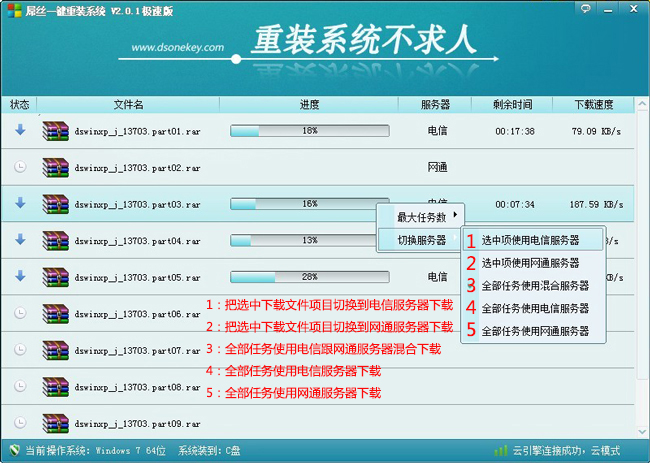Click download speed 79.09 KB/s

(x=596, y=131)
